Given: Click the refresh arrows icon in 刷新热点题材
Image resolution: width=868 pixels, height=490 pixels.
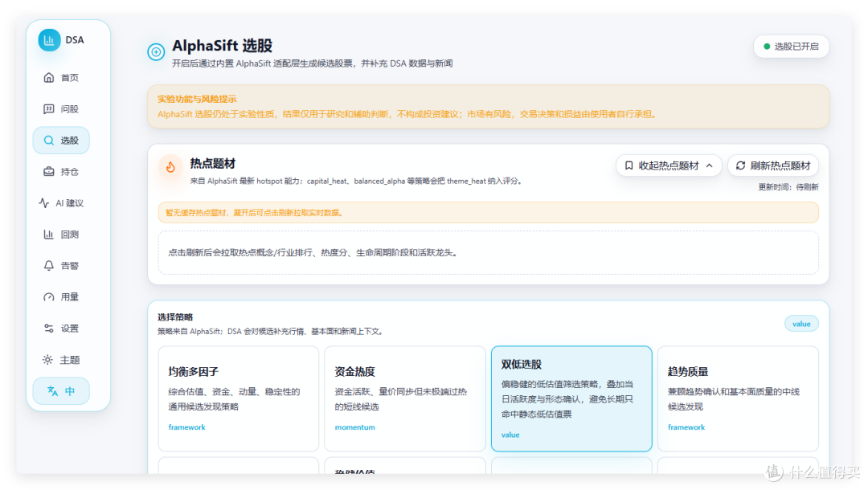Looking at the screenshot, I should [740, 165].
